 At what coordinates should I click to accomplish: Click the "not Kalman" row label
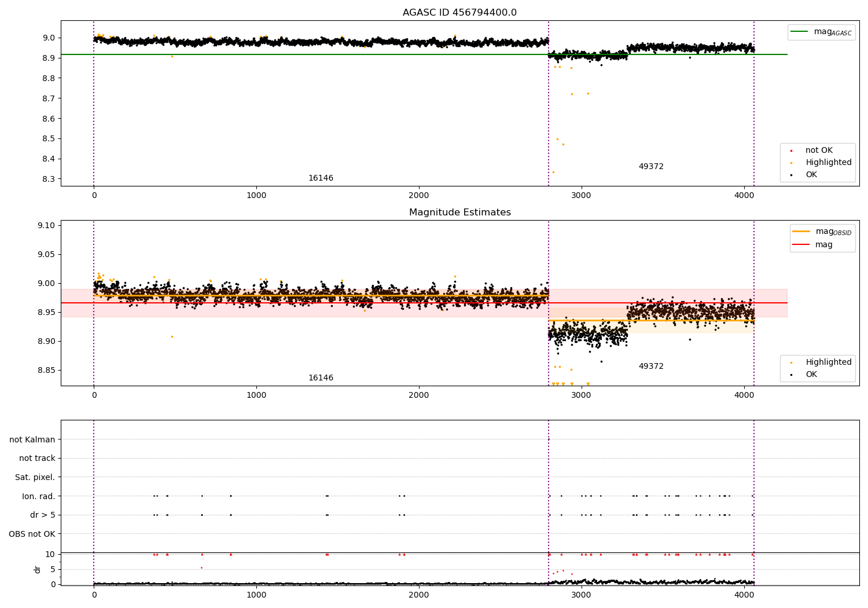click(32, 440)
